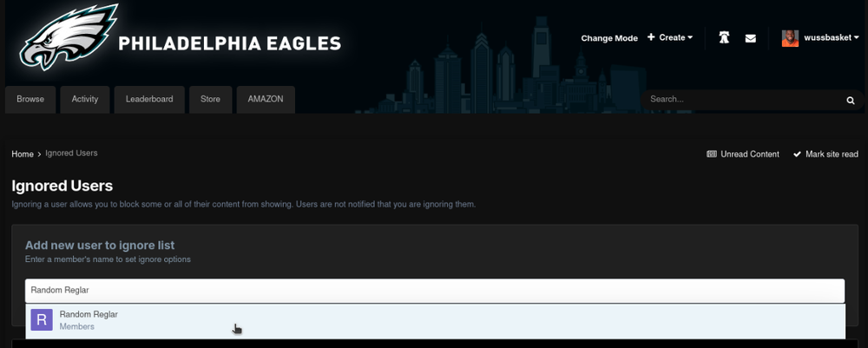Open the Browse tab
The width and height of the screenshot is (868, 348).
(x=30, y=100)
